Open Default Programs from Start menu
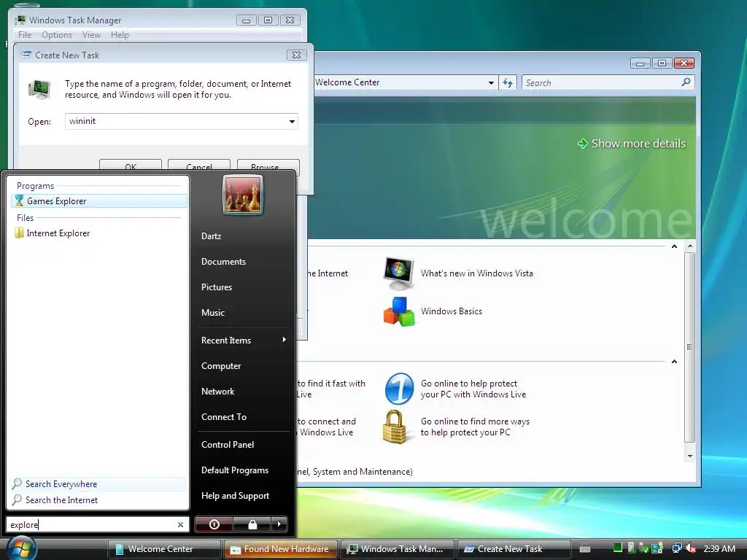Viewport: 747px width, 560px height. [235, 470]
